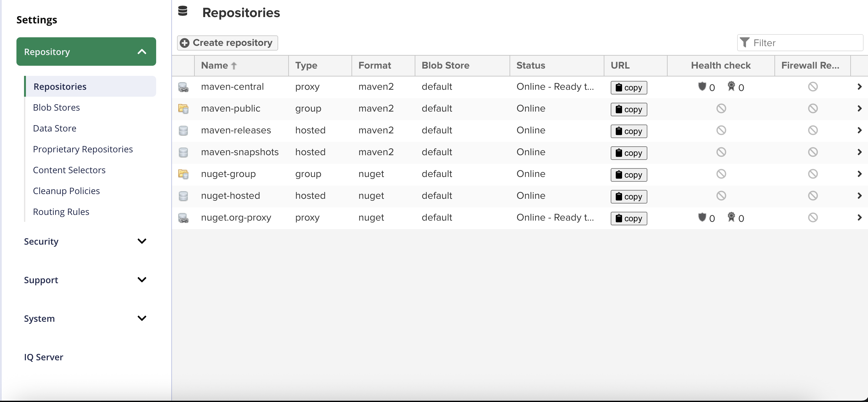This screenshot has height=402, width=868.
Task: Copy the maven-snapshots repository URL
Action: pyautogui.click(x=628, y=153)
